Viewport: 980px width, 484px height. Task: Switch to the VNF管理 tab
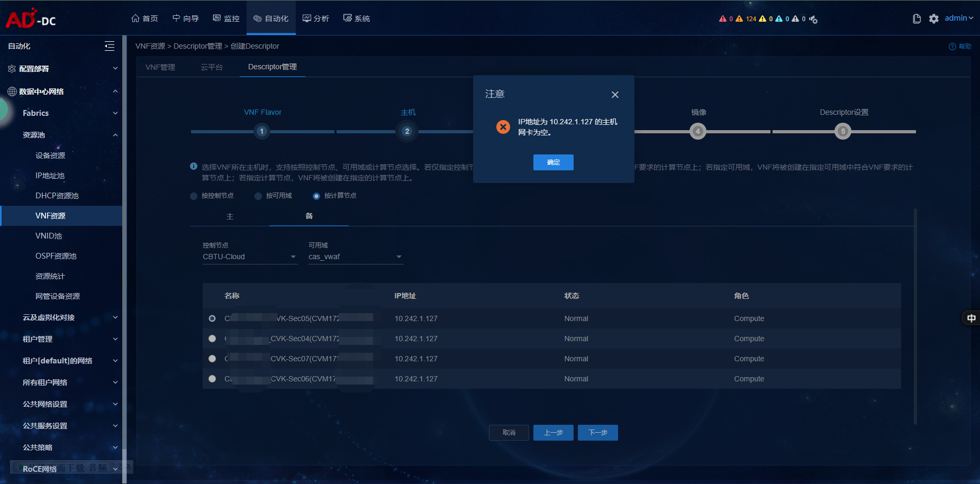coord(160,67)
